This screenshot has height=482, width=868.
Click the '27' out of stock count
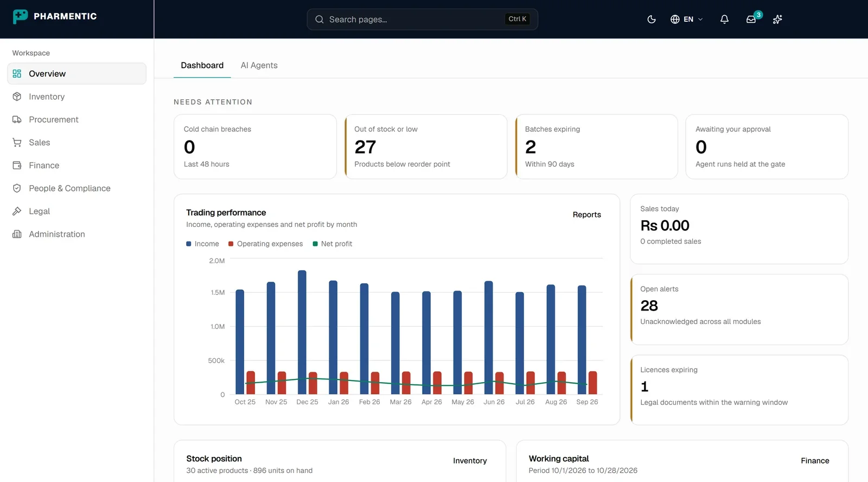[365, 147]
